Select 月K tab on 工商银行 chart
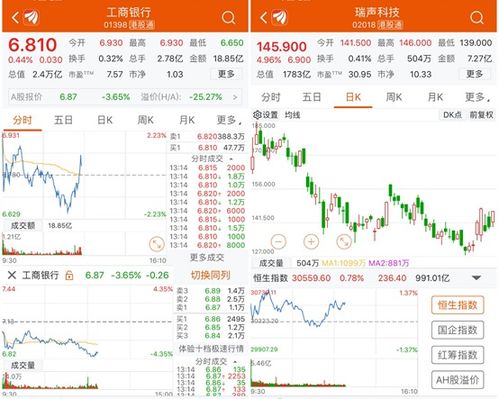 (x=187, y=120)
